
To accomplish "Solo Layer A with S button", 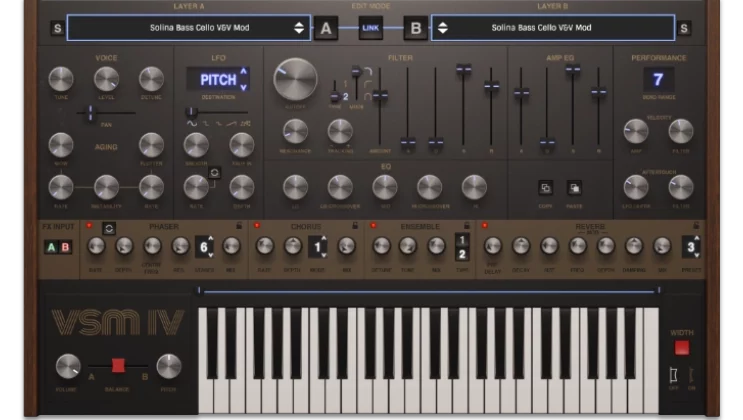I will 56,28.
